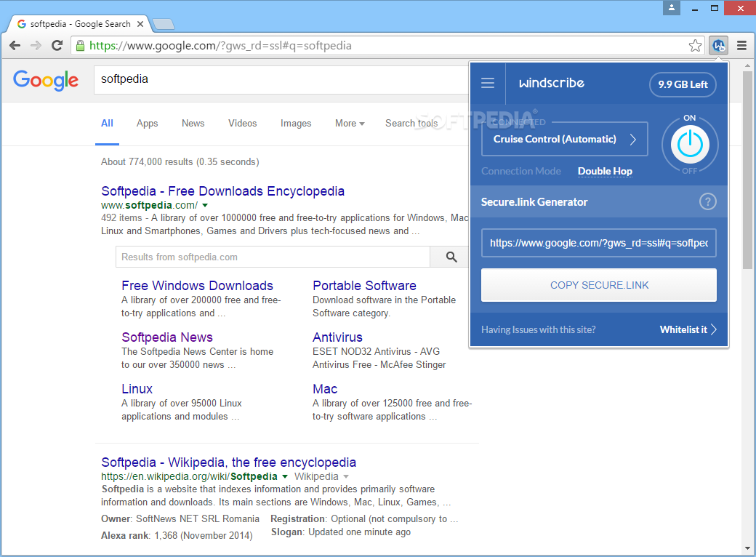Image resolution: width=756 pixels, height=557 pixels.
Task: Open Softpedia - Wikipedia, the free encyclopedia result
Action: [x=228, y=462]
